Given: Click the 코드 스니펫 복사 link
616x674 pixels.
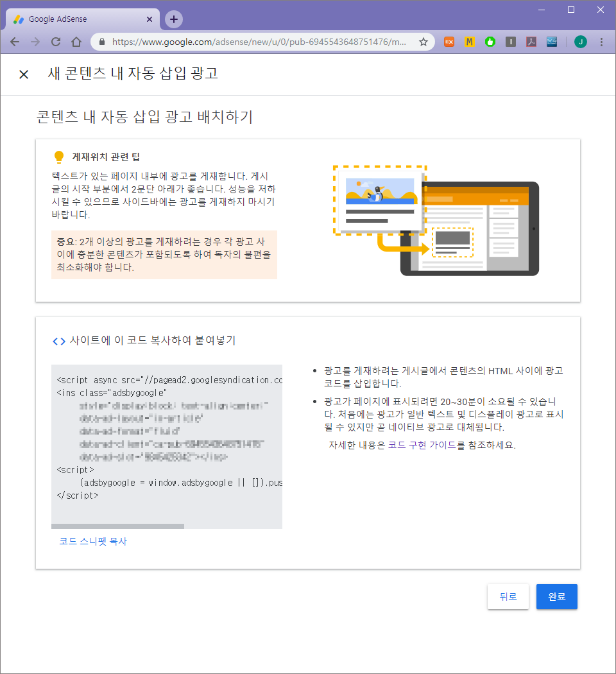Looking at the screenshot, I should [93, 541].
